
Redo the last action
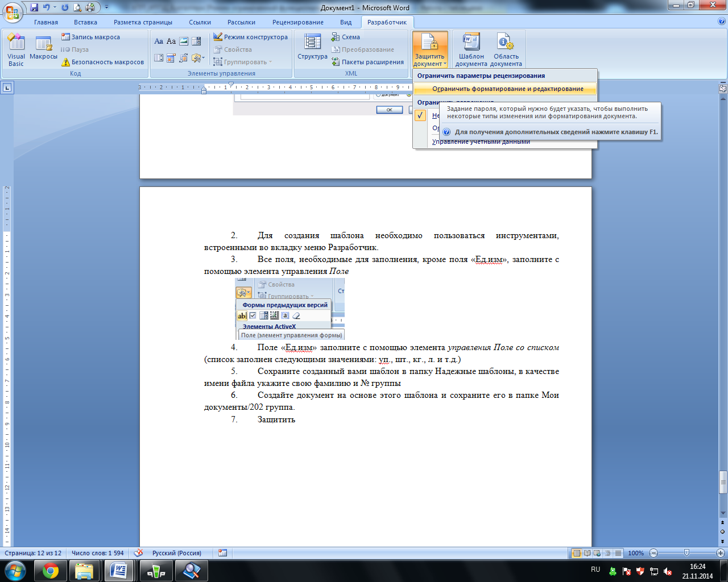click(64, 7)
